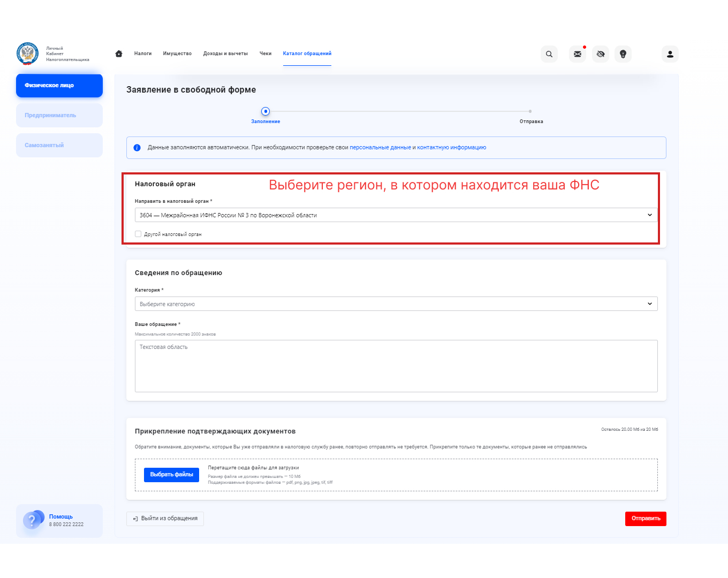Select Физическое лицо account type

point(59,86)
